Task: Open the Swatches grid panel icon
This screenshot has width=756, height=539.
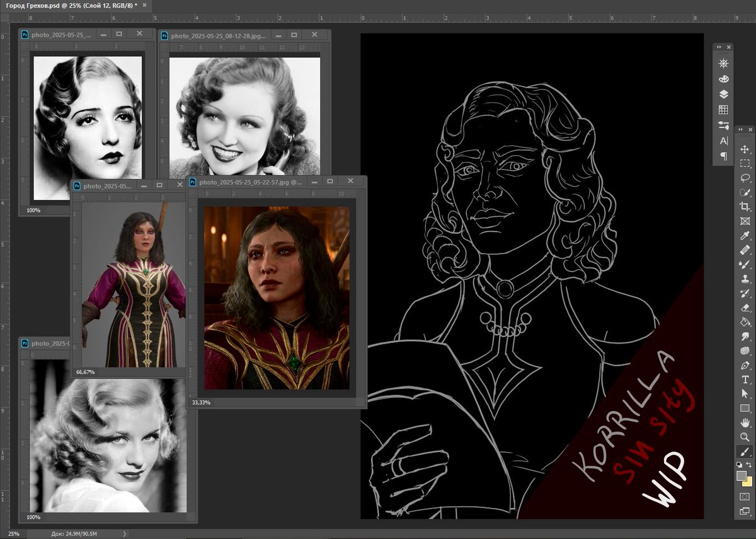Action: tap(723, 110)
